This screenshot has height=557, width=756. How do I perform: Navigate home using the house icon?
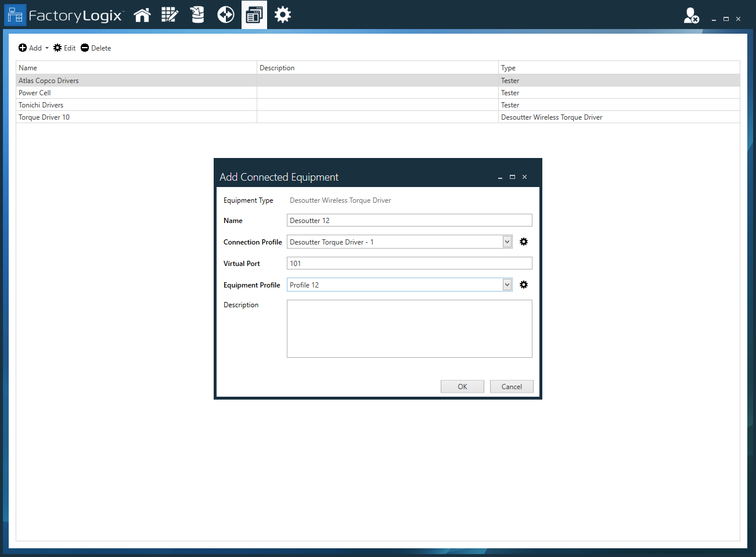point(142,15)
